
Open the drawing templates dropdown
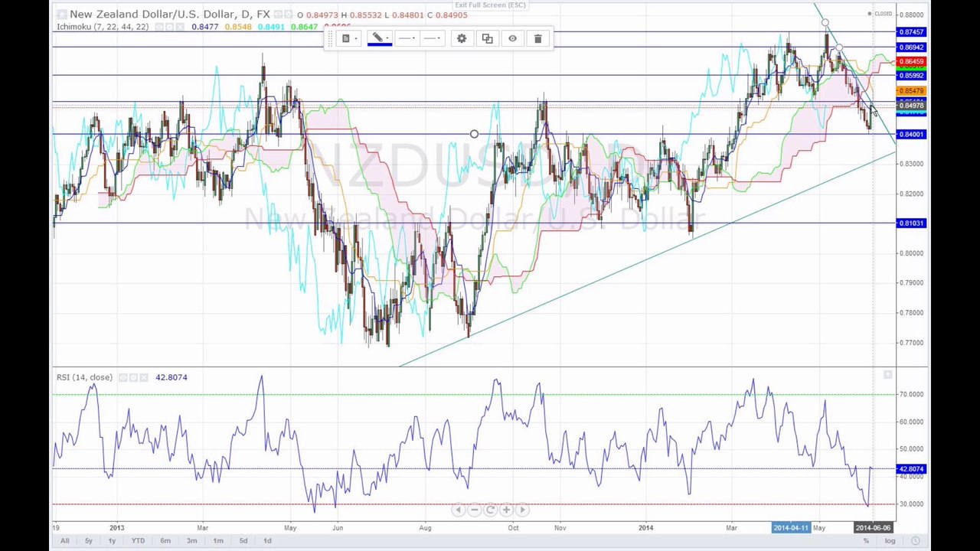[348, 38]
